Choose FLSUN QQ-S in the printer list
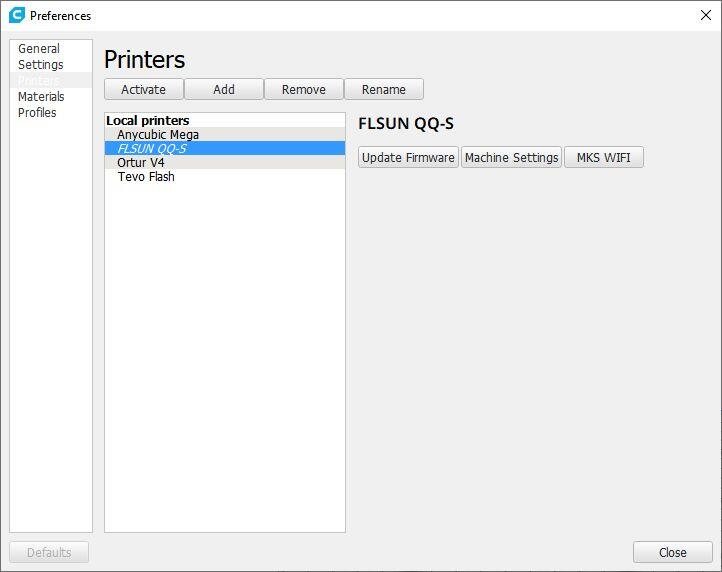The image size is (722, 572). [x=152, y=149]
